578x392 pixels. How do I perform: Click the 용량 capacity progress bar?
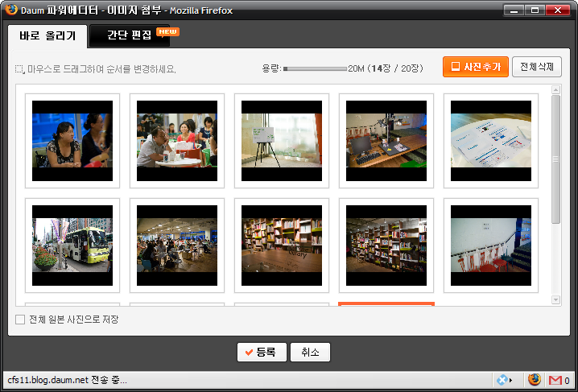pyautogui.click(x=315, y=68)
